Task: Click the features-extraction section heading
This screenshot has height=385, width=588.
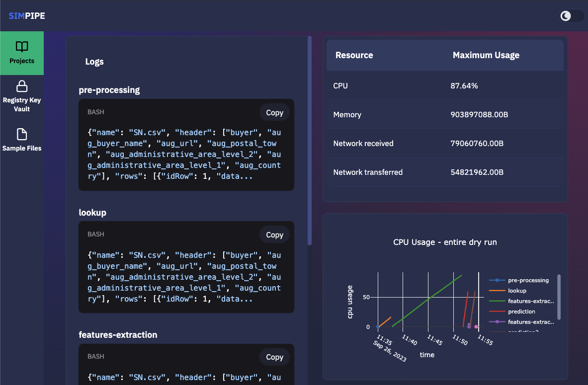Action: click(x=118, y=335)
